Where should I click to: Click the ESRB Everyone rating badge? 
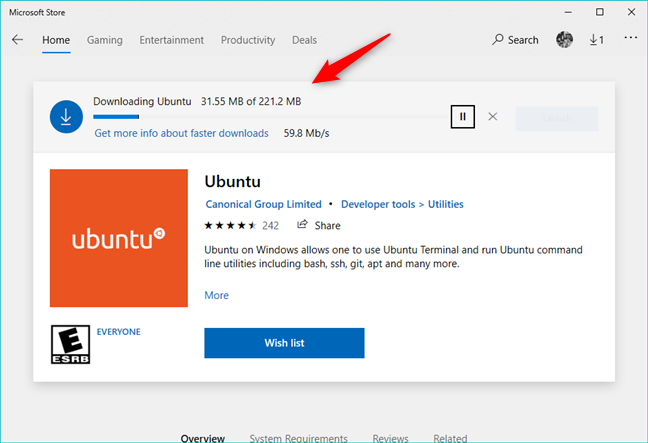(x=70, y=344)
